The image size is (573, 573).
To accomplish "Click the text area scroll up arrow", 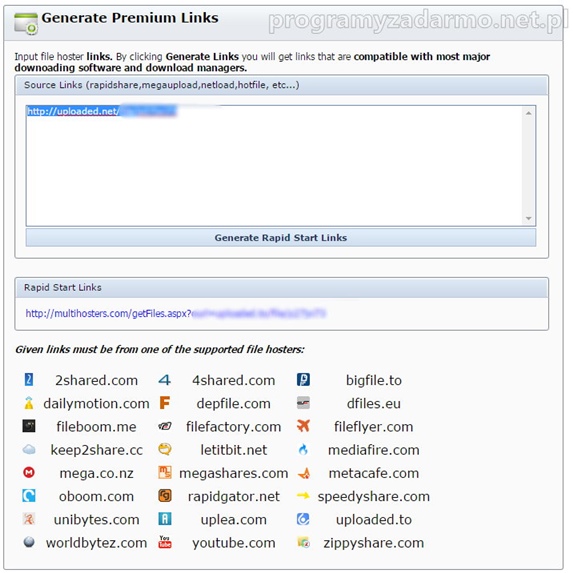I will [528, 113].
